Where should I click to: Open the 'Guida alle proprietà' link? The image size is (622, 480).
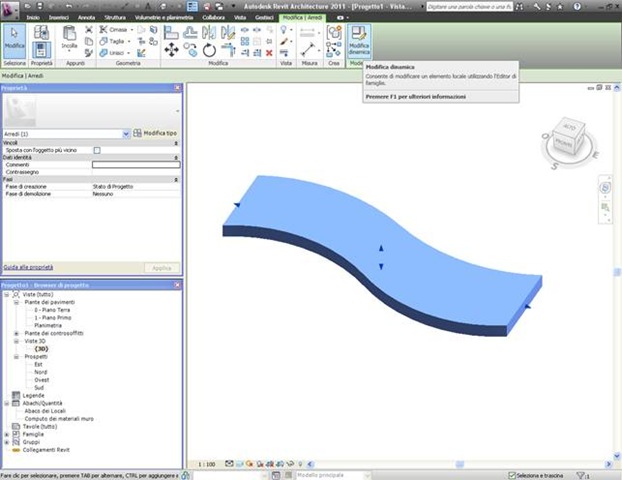click(28, 267)
